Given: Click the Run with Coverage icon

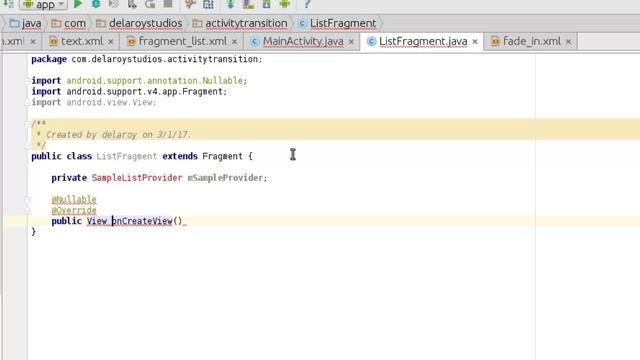Looking at the screenshot, I should 114,4.
